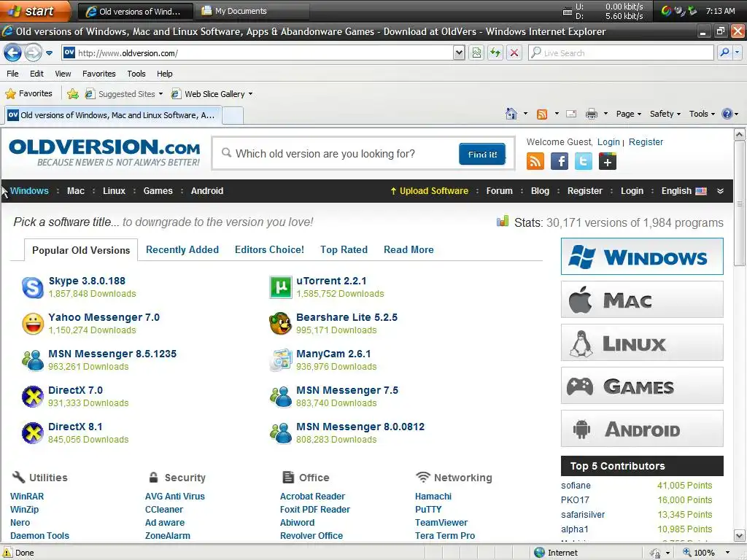Screen dimensions: 747x560
Task: Click the Yahoo Messenger smiley icon
Action: point(33,324)
